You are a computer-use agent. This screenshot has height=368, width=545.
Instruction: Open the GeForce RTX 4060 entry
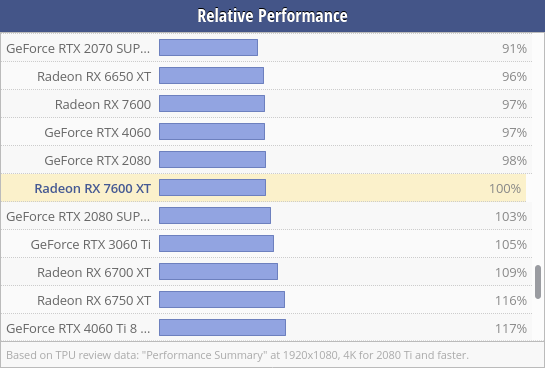pyautogui.click(x=98, y=132)
